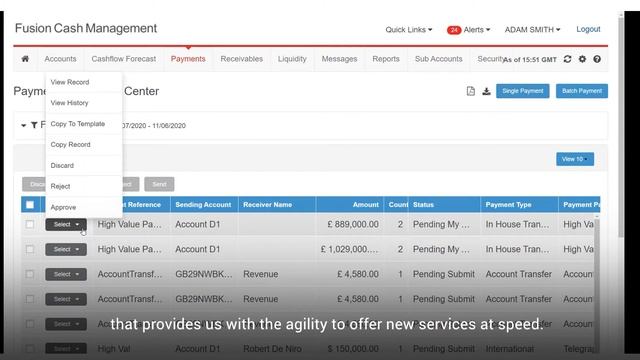
Task: Check first AccountTransf Revenue row checkbox
Action: tap(30, 274)
